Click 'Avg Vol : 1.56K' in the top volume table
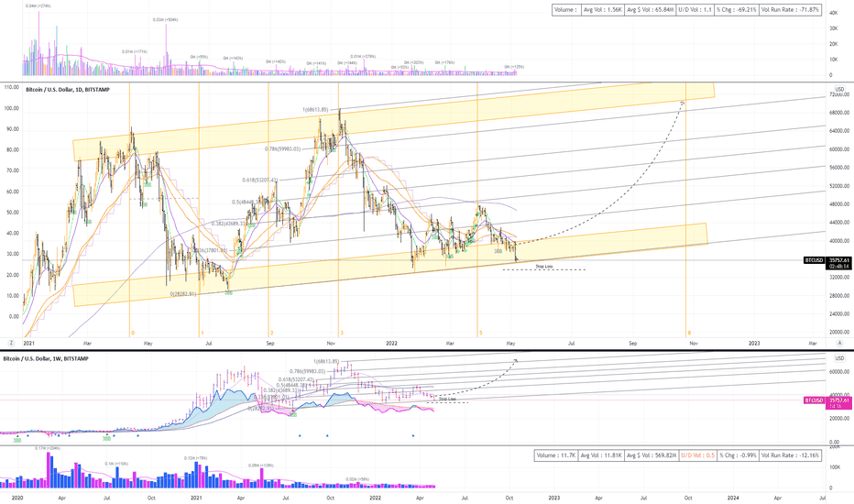This screenshot has height=504, width=854. (602, 10)
